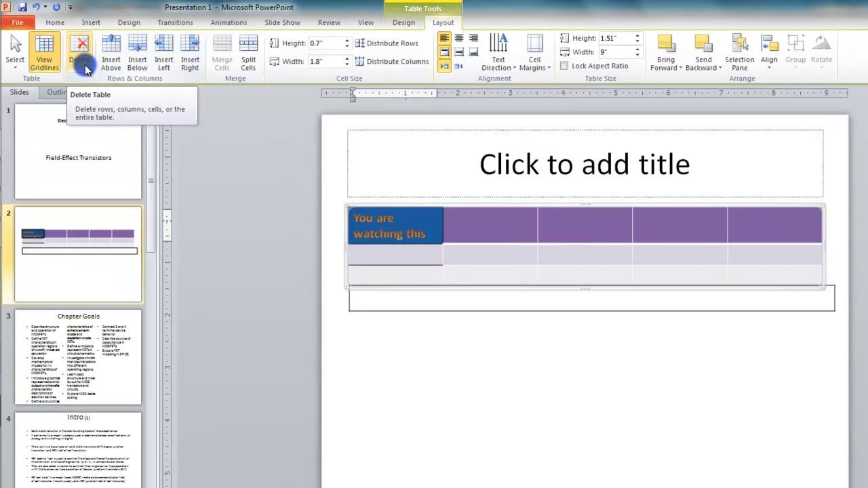This screenshot has height=488, width=868.
Task: Toggle View Gridlines
Action: click(x=44, y=53)
